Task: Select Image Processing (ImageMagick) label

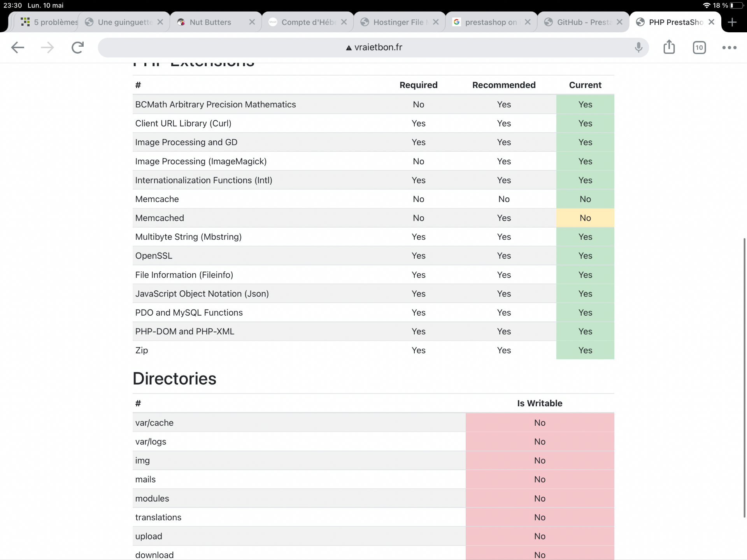Action: click(x=201, y=161)
